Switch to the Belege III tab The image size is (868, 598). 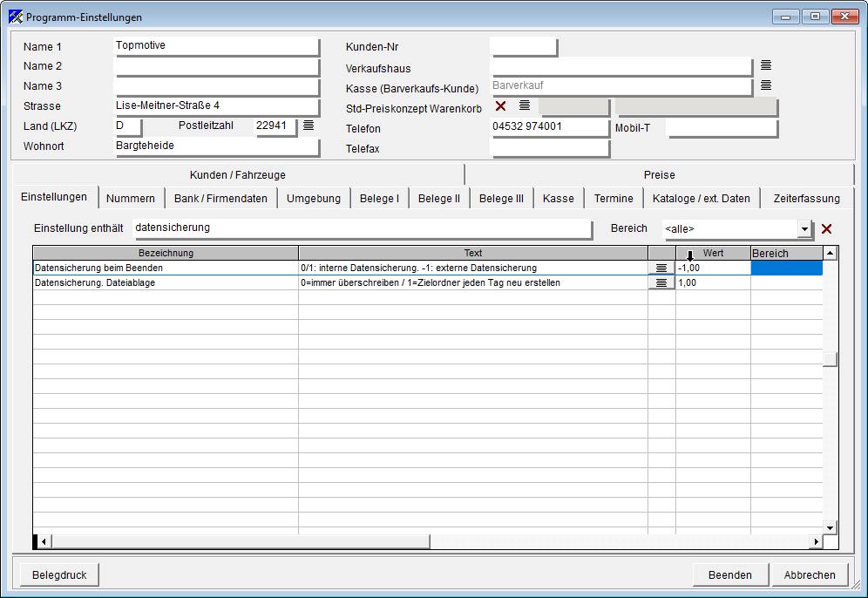(x=501, y=198)
